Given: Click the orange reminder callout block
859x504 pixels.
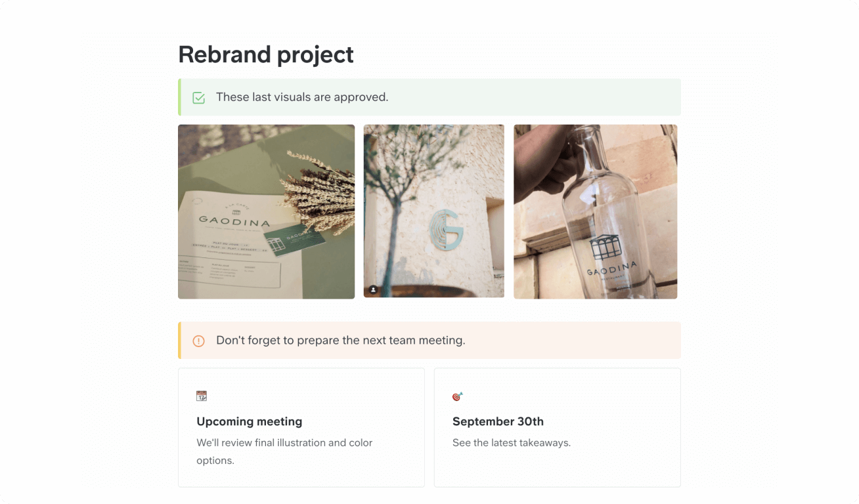Looking at the screenshot, I should [429, 341].
